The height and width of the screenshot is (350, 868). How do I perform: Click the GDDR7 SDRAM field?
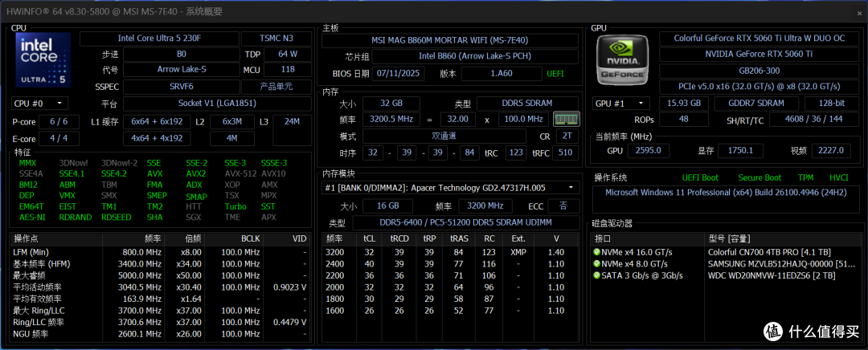click(756, 104)
